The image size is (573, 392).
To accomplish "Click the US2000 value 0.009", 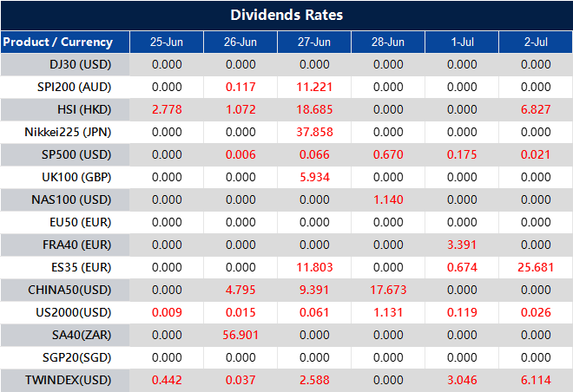I will click(166, 312).
